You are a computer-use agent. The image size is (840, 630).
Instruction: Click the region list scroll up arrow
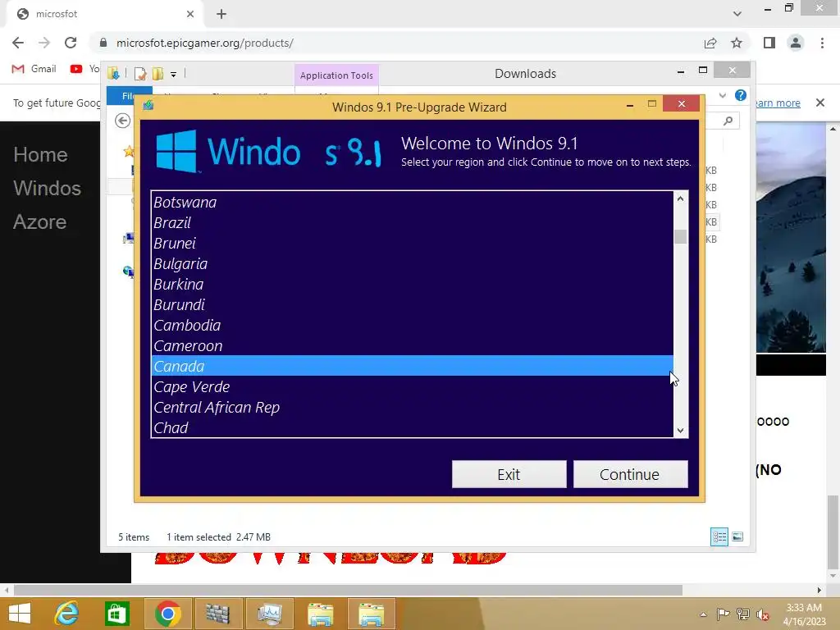(680, 199)
